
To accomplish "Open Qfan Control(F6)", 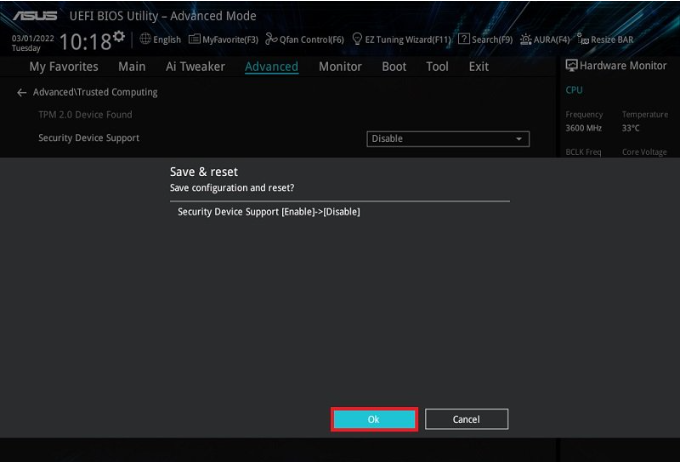I will [311, 39].
